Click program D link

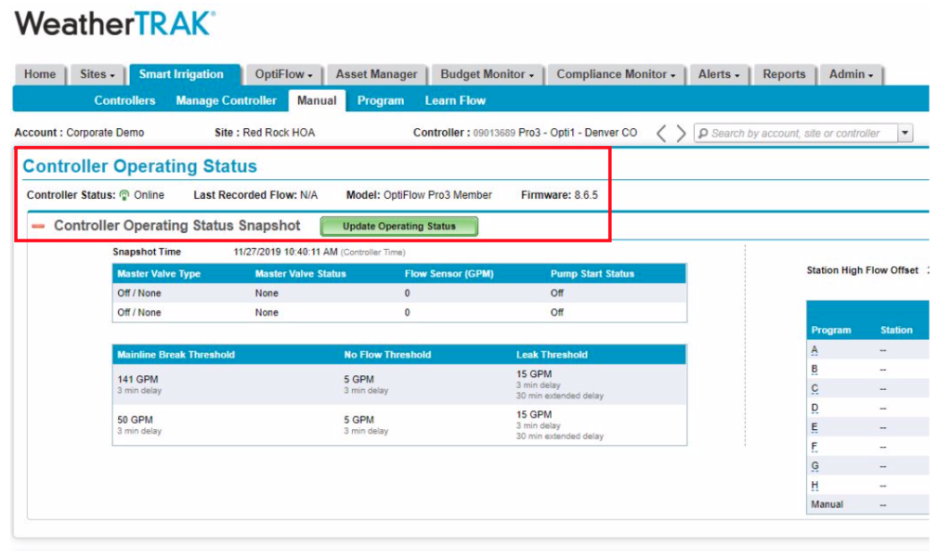point(814,409)
